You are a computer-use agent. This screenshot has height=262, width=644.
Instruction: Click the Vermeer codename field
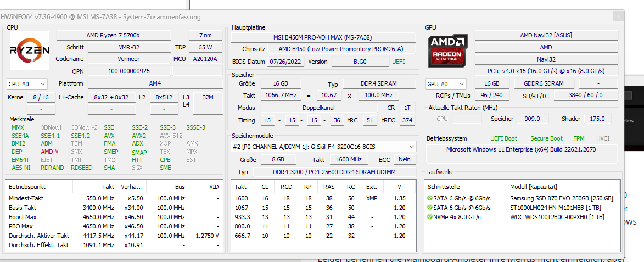129,59
